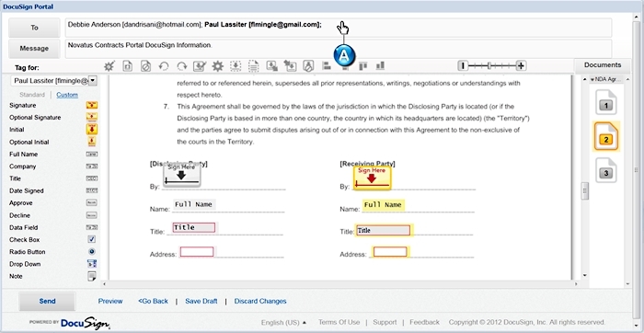Click the crossed-out document toolbar icon
The height and width of the screenshot is (333, 644).
pyautogui.click(x=145, y=66)
